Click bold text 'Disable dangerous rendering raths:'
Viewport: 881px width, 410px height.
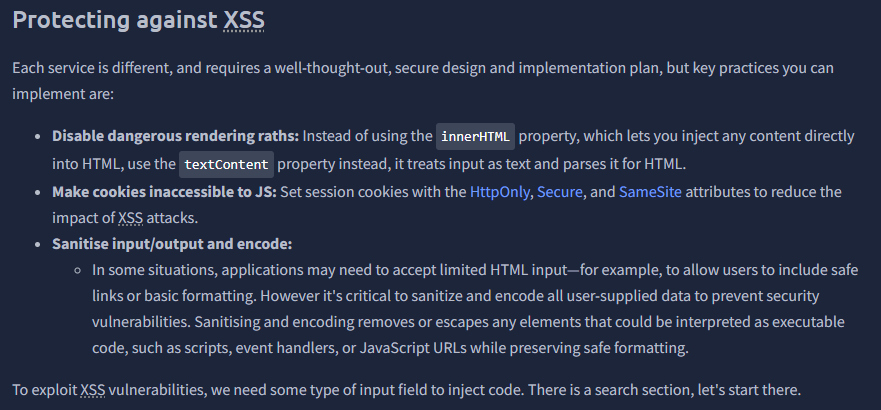[175, 136]
